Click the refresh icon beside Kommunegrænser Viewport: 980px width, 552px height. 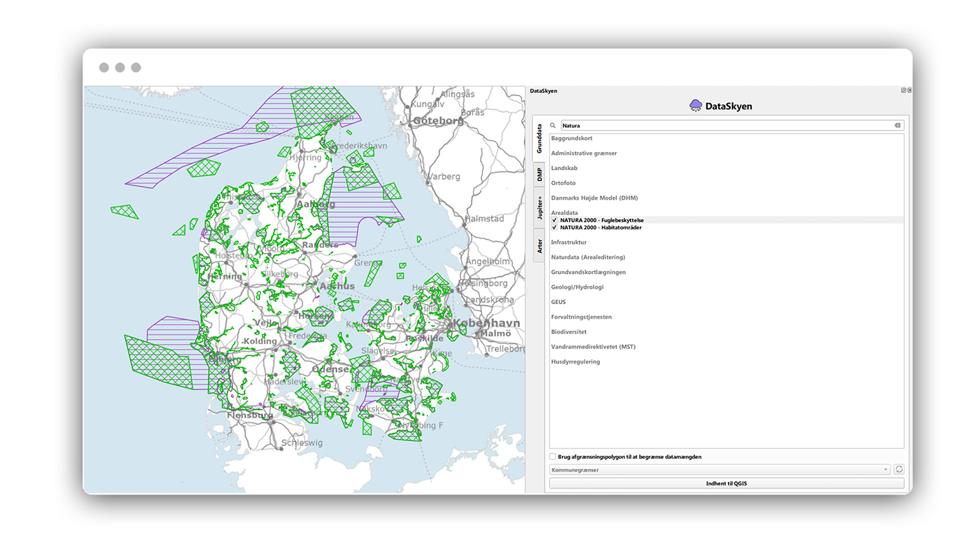899,470
